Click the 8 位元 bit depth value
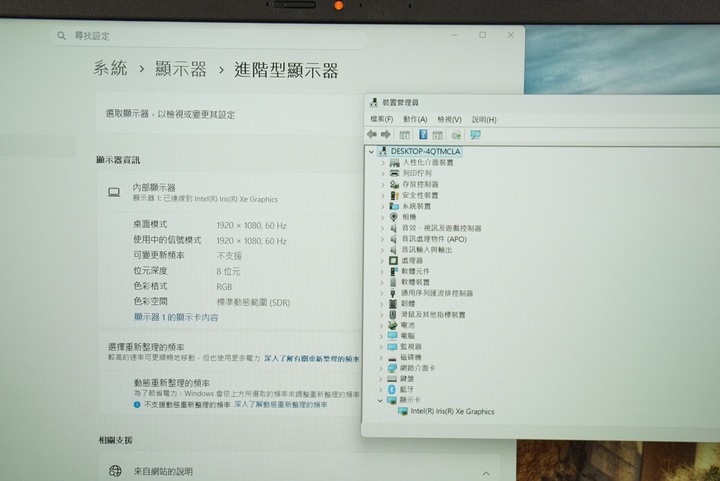Viewport: 720px width, 481px height. pos(228,271)
